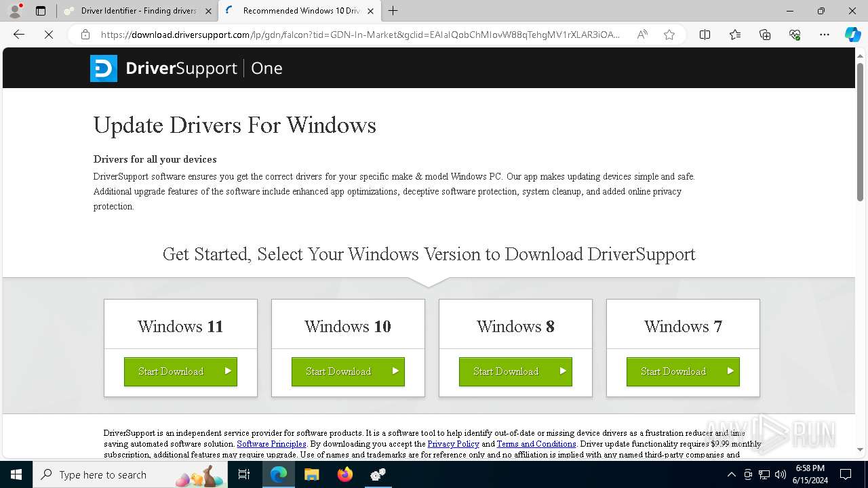Add page to favorites star
The height and width of the screenshot is (488, 868).
(x=669, y=35)
